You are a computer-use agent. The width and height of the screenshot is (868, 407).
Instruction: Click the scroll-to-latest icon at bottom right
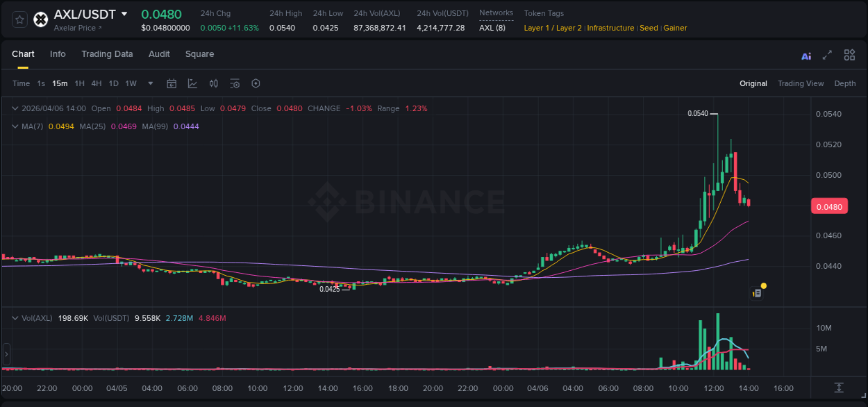pos(839,387)
